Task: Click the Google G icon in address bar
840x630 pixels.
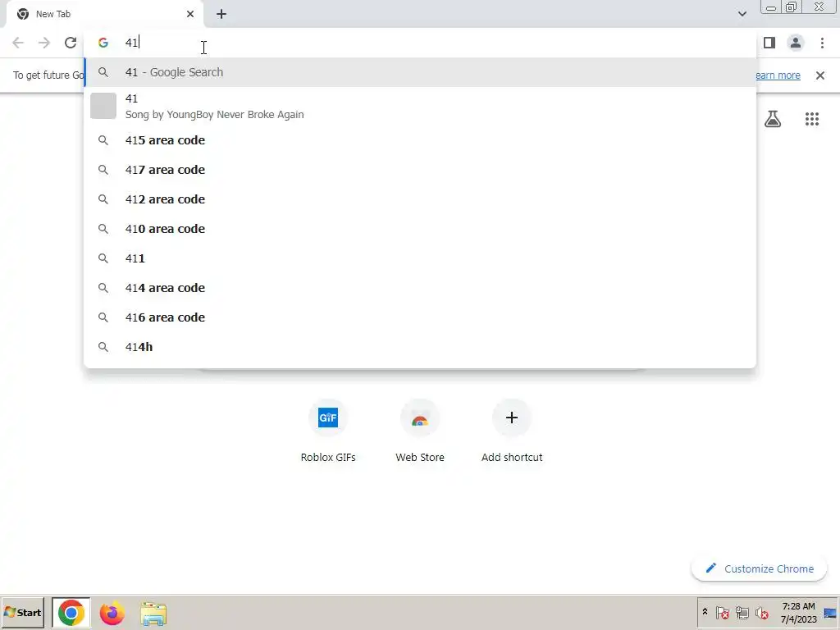Action: (x=103, y=43)
